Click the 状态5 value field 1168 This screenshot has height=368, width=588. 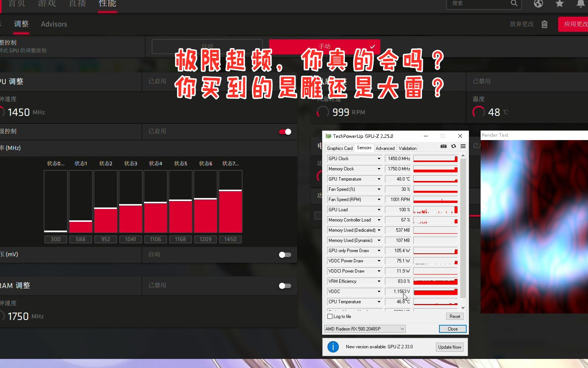(x=180, y=240)
